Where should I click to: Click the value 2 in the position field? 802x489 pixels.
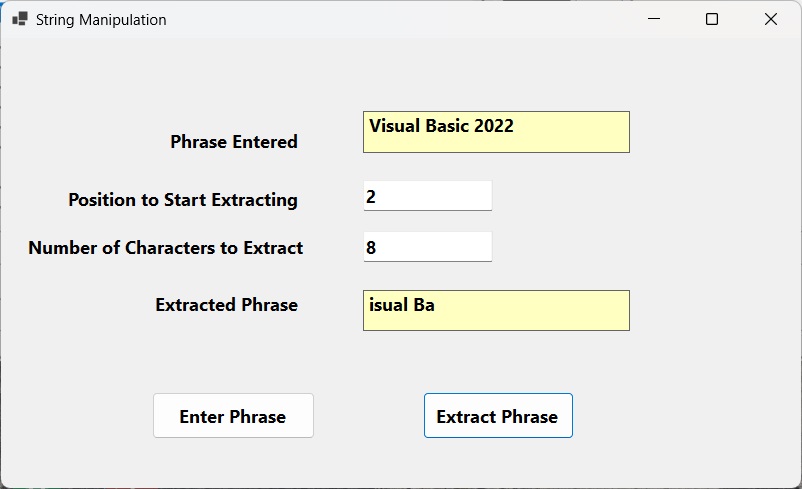[371, 196]
